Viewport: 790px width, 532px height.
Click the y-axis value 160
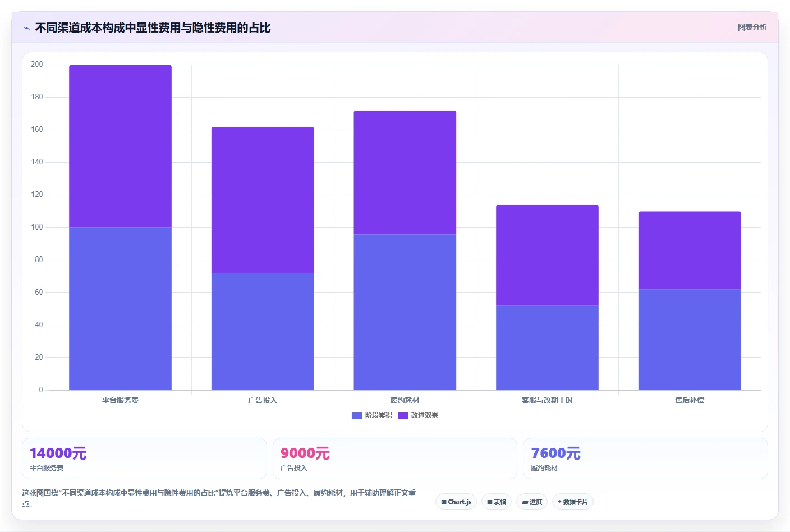37,130
